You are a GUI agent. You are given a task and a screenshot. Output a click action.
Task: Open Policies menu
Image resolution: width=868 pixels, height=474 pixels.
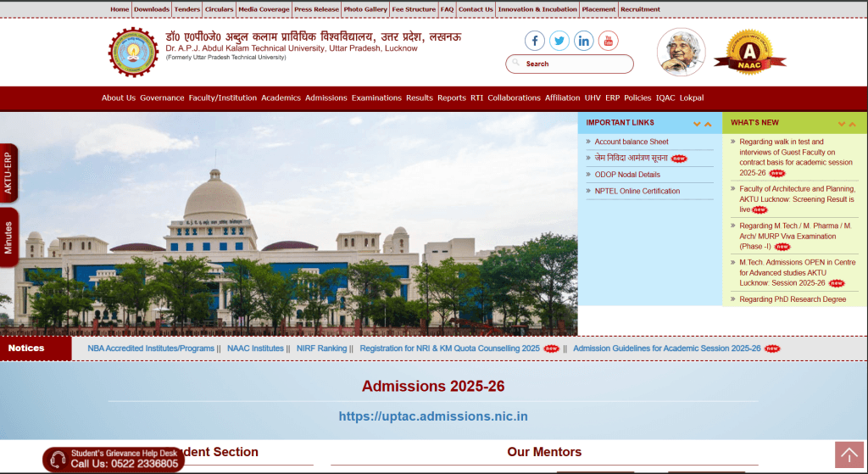pos(637,98)
